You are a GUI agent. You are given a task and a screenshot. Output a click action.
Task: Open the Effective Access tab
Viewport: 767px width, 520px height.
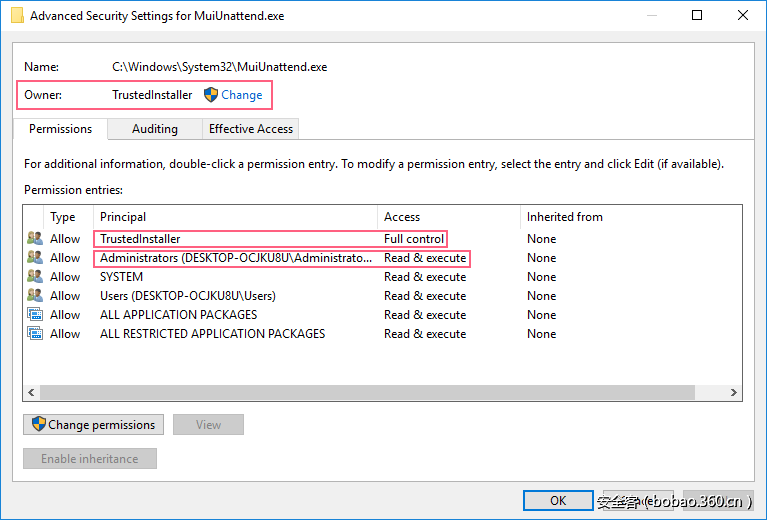point(250,129)
